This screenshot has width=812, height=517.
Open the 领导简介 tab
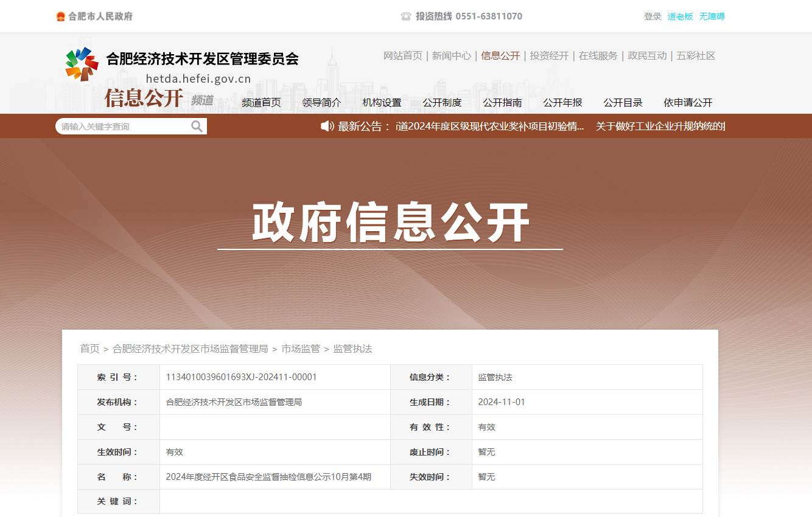(321, 102)
